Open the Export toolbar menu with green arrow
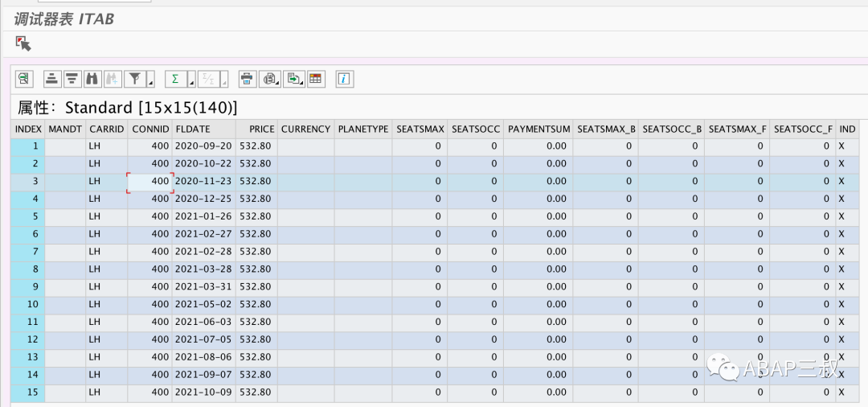The height and width of the screenshot is (407, 868). pyautogui.click(x=293, y=79)
